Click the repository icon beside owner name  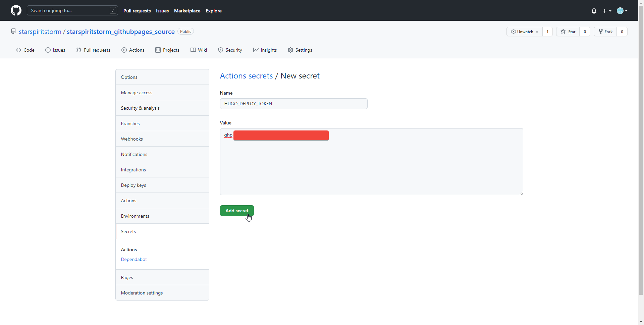[x=13, y=31]
